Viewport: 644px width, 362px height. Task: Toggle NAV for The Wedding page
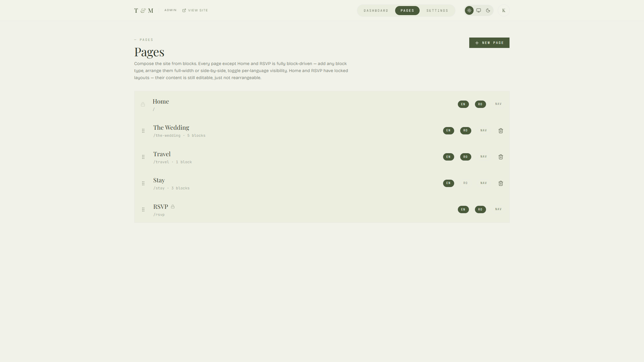coord(484,131)
